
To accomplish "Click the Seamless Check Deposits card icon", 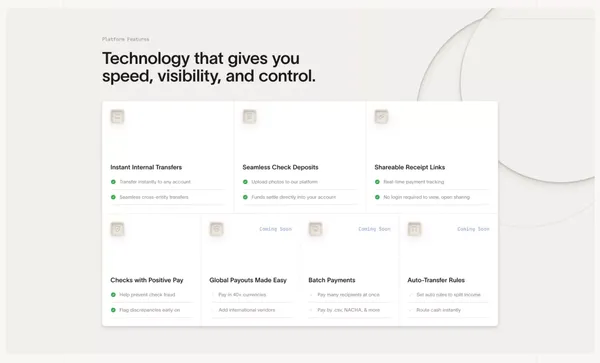I will coord(249,116).
